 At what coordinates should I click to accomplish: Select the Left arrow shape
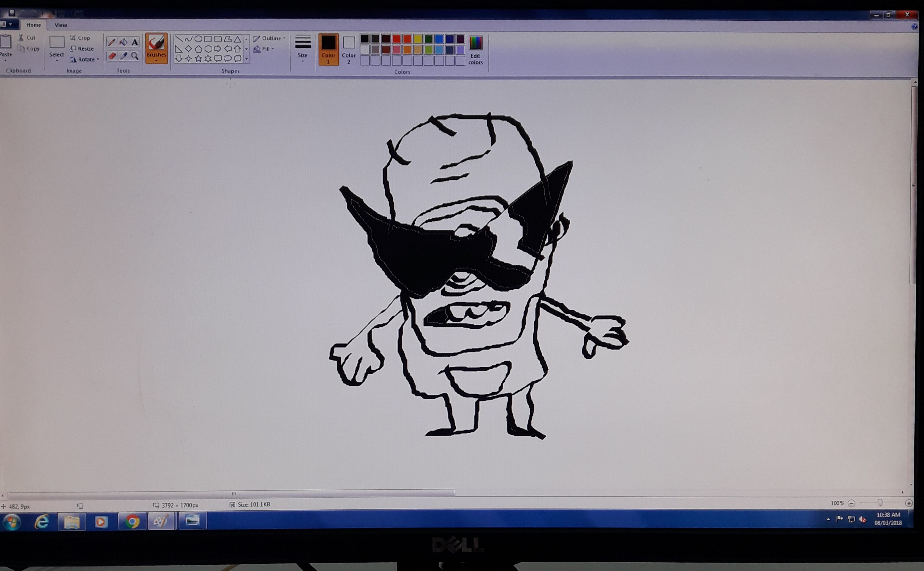pos(228,49)
